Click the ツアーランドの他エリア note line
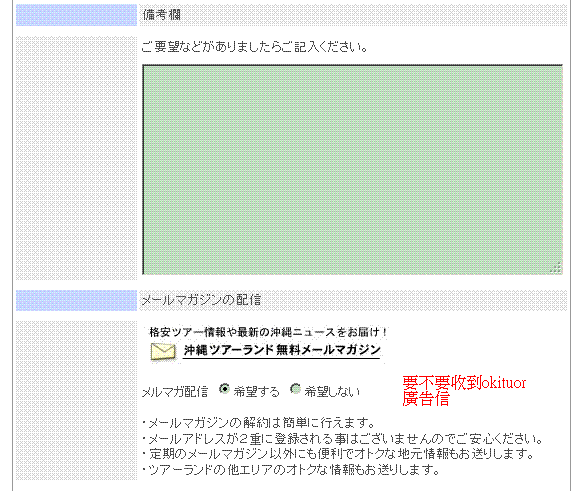578x491 pixels. tap(290, 470)
